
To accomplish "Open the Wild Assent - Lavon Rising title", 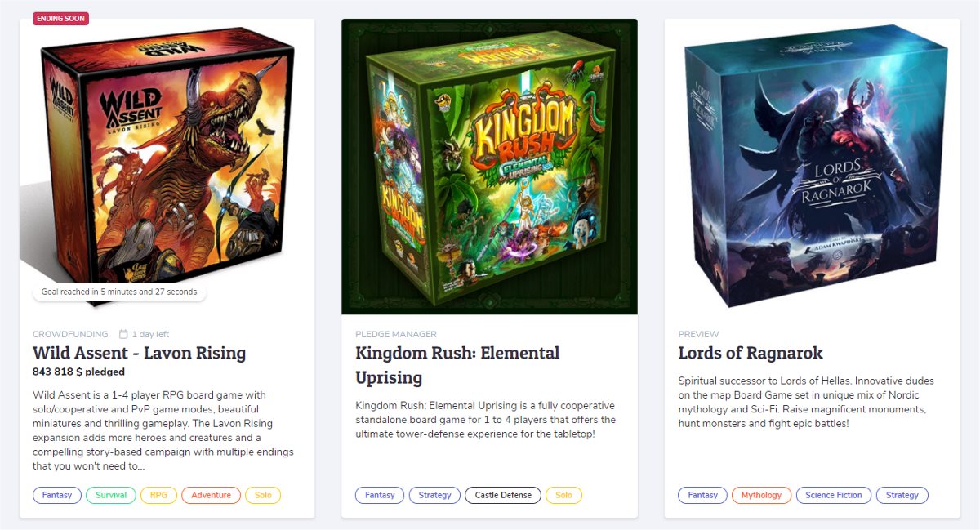I will pyautogui.click(x=139, y=353).
